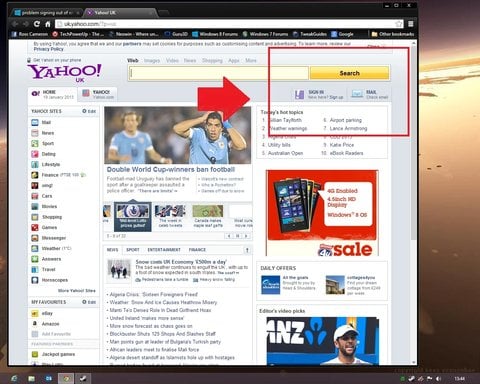Open News icon in Yahoo Sites list
The width and height of the screenshot is (480, 384).
[35, 133]
